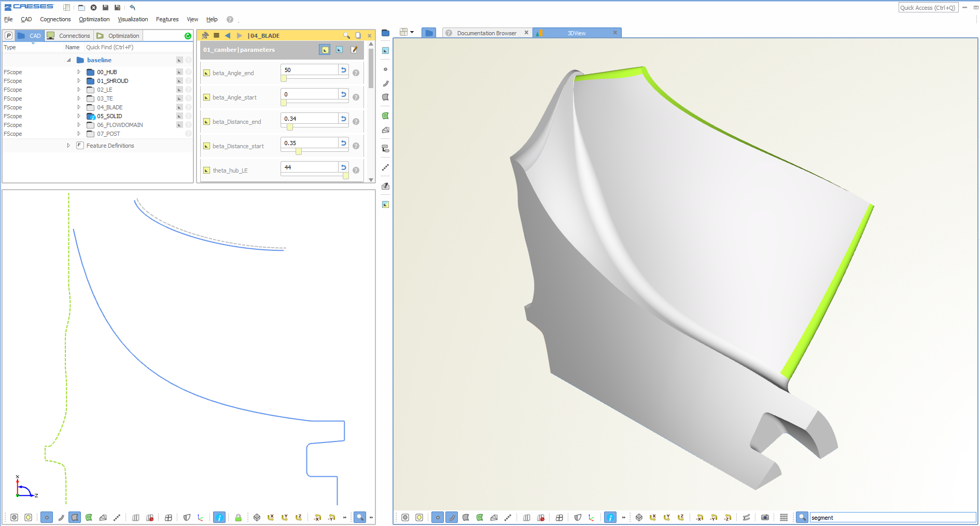Image resolution: width=980 pixels, height=526 pixels.
Task: Click the edit pencil icon for camber parameters
Action: click(354, 50)
